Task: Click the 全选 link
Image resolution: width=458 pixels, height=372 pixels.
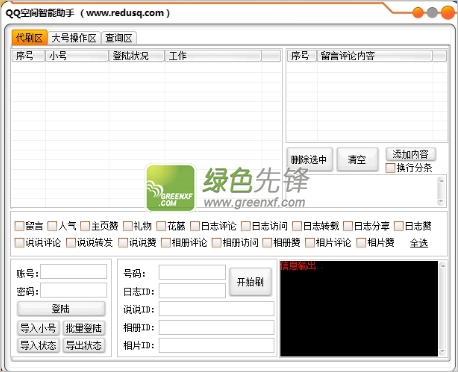Action: (419, 243)
